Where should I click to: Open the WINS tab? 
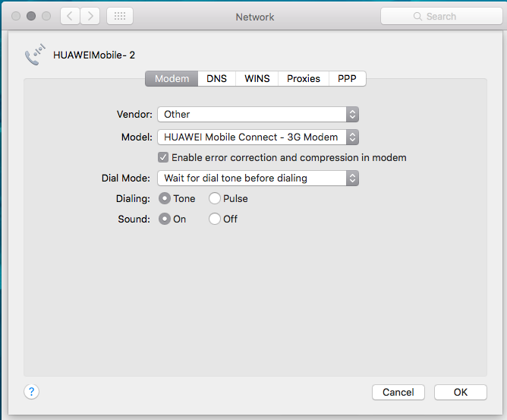pos(257,79)
